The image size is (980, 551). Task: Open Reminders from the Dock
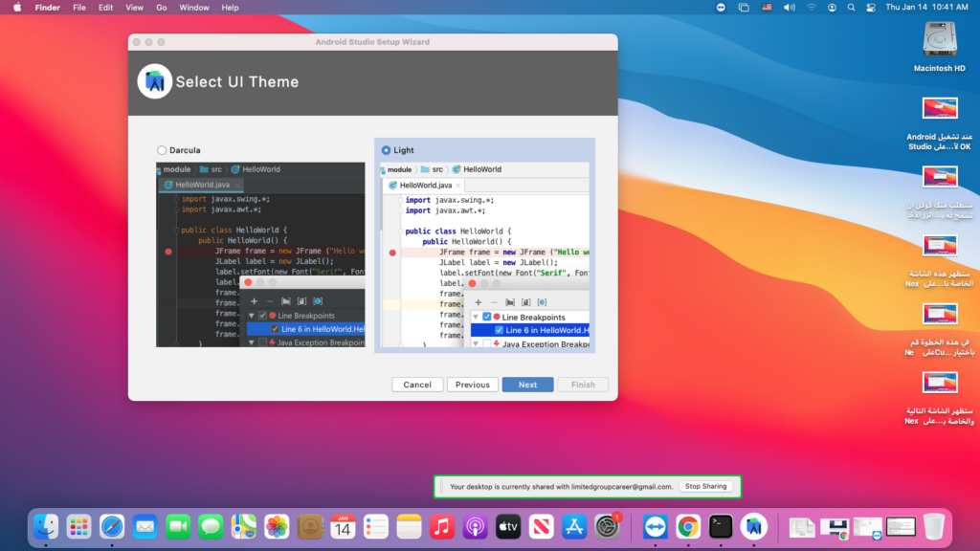(x=375, y=527)
